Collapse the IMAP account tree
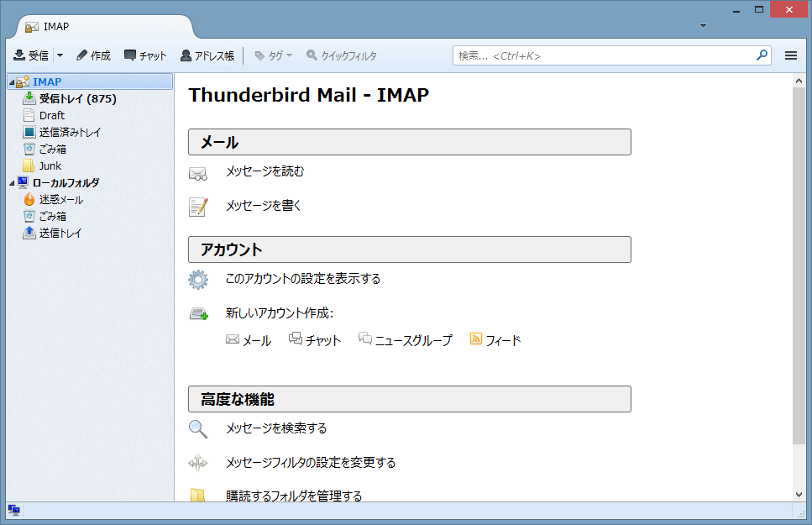The image size is (812, 525). click(x=12, y=82)
